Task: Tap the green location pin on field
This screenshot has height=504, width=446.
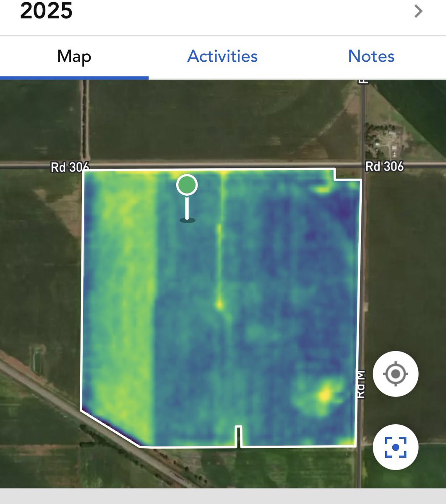Action: point(187,185)
